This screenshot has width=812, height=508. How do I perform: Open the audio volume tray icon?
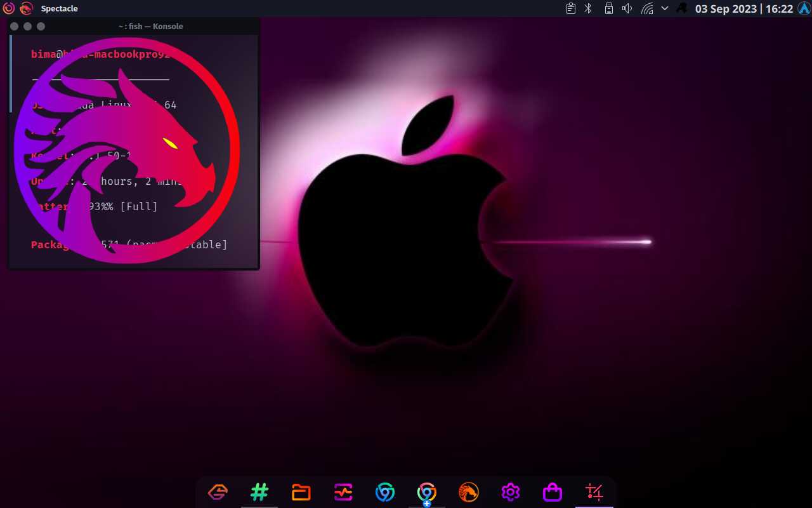(x=627, y=8)
